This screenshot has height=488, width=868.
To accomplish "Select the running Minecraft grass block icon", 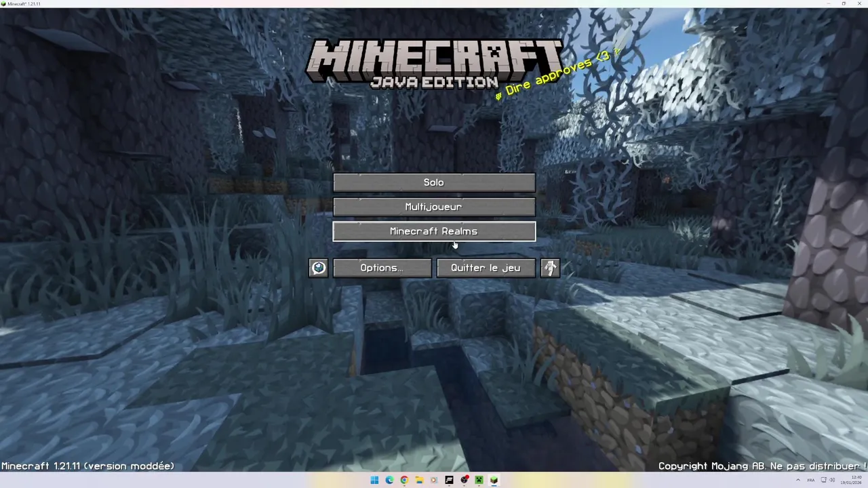I will [x=494, y=480].
